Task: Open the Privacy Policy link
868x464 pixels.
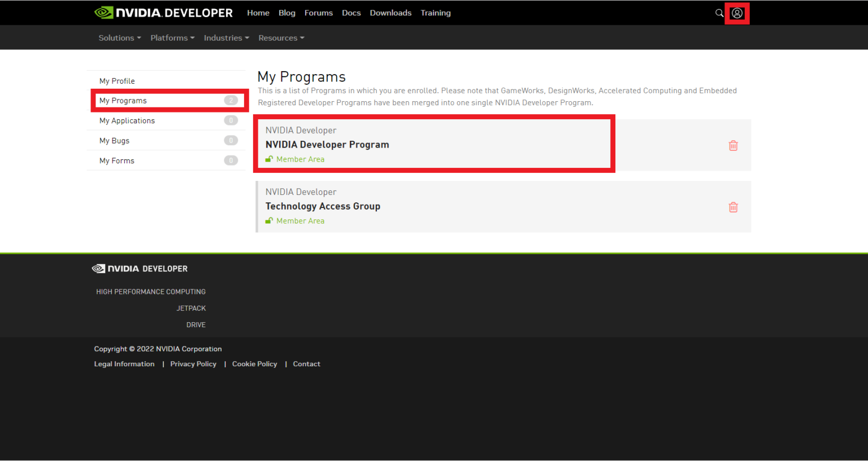Action: coord(193,364)
